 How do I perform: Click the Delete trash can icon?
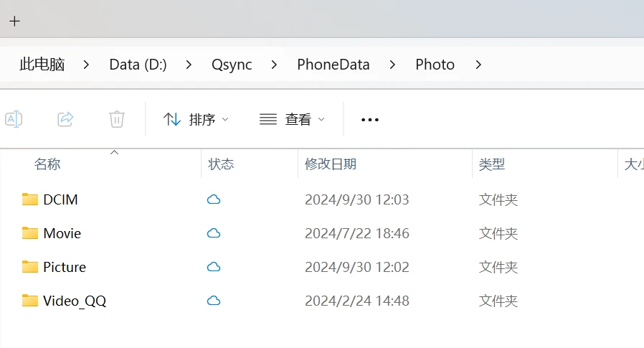pos(117,119)
